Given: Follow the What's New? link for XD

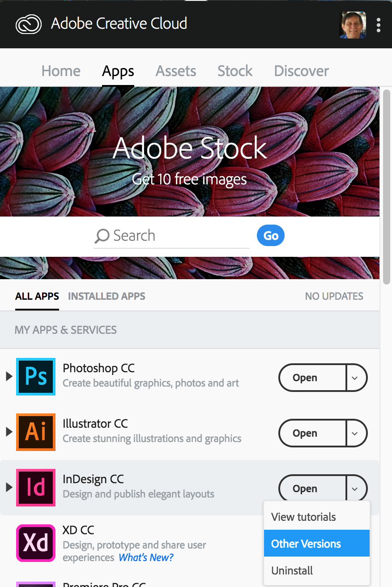Looking at the screenshot, I should [x=146, y=557].
